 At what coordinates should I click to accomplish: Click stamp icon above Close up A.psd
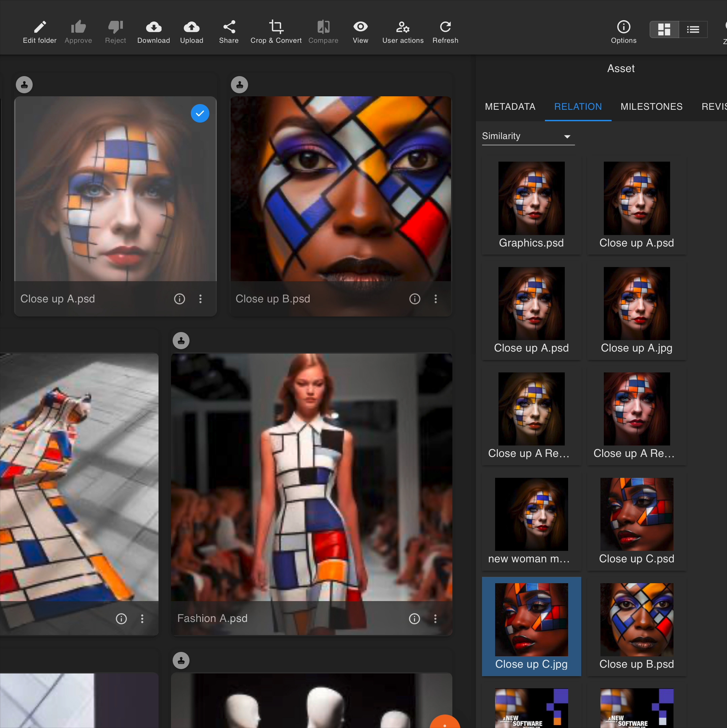[25, 85]
